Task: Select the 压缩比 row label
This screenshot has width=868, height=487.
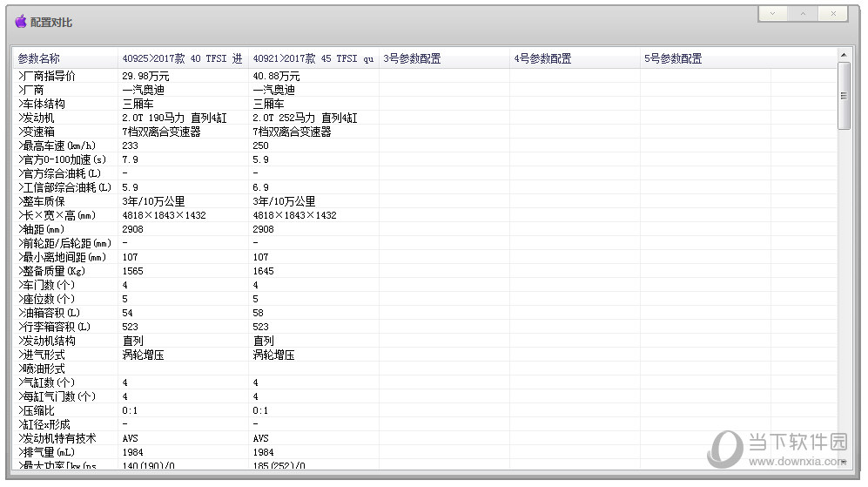Action: (36, 410)
